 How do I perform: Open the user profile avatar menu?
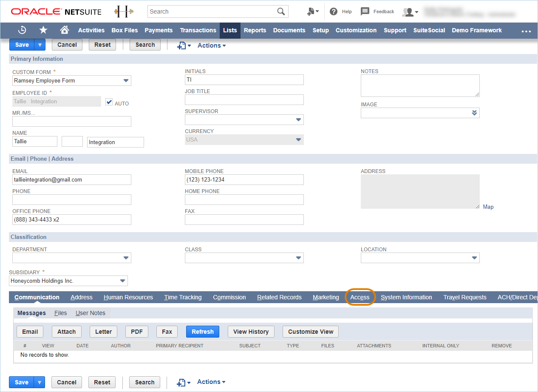pyautogui.click(x=410, y=12)
